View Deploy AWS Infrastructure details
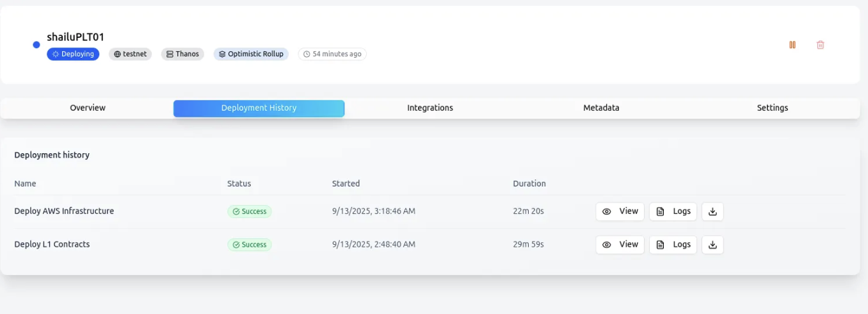868x314 pixels. point(620,211)
